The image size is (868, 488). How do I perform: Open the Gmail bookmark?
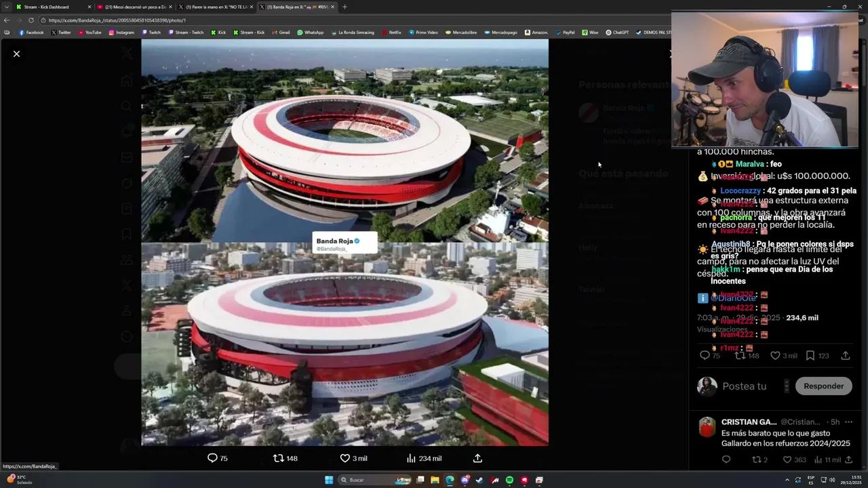click(x=281, y=33)
